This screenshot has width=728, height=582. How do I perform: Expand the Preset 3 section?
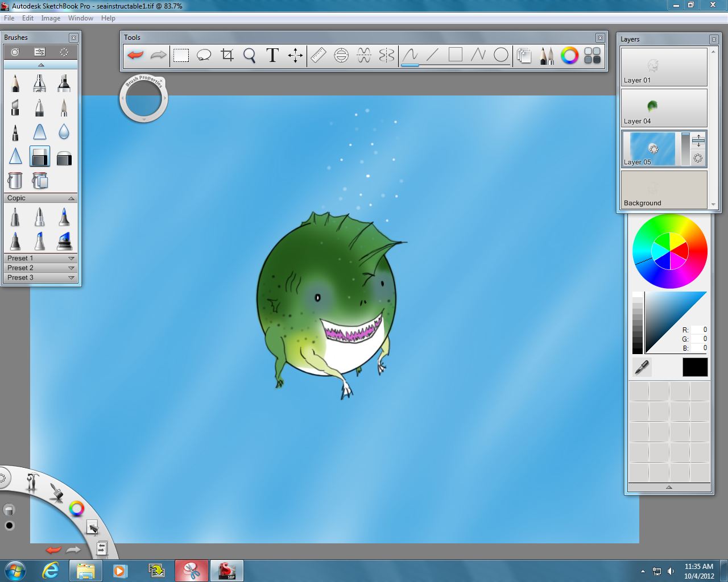[x=71, y=278]
